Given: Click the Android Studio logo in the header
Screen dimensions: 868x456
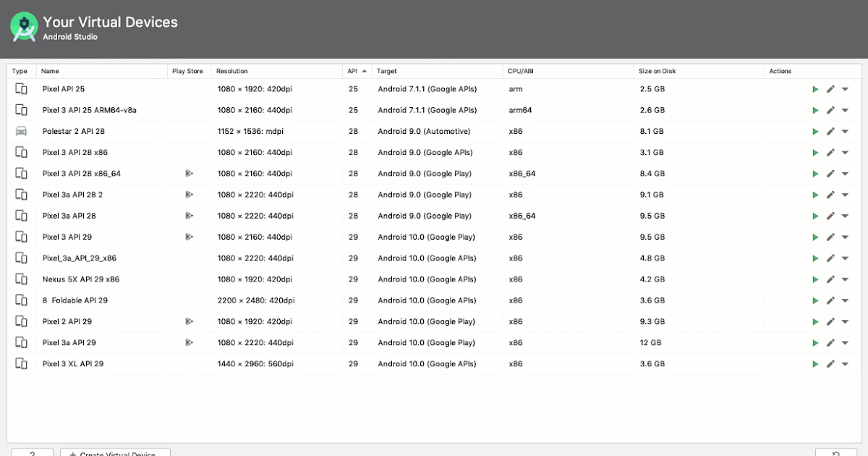Looking at the screenshot, I should click(24, 27).
